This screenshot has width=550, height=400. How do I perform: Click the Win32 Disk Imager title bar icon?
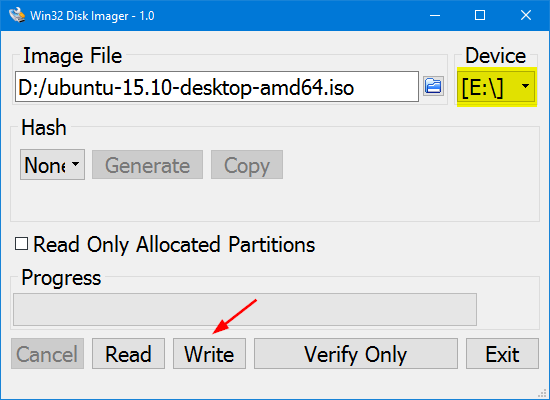pos(17,15)
